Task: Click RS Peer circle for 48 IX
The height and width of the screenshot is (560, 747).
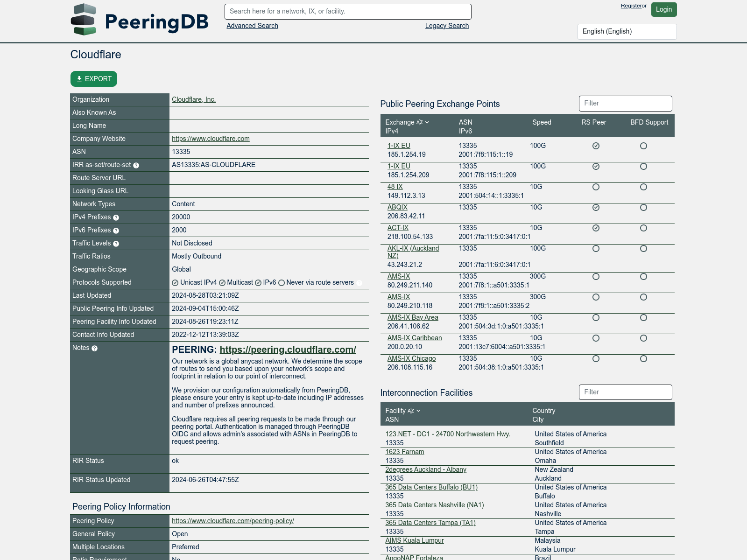Action: [x=596, y=187]
